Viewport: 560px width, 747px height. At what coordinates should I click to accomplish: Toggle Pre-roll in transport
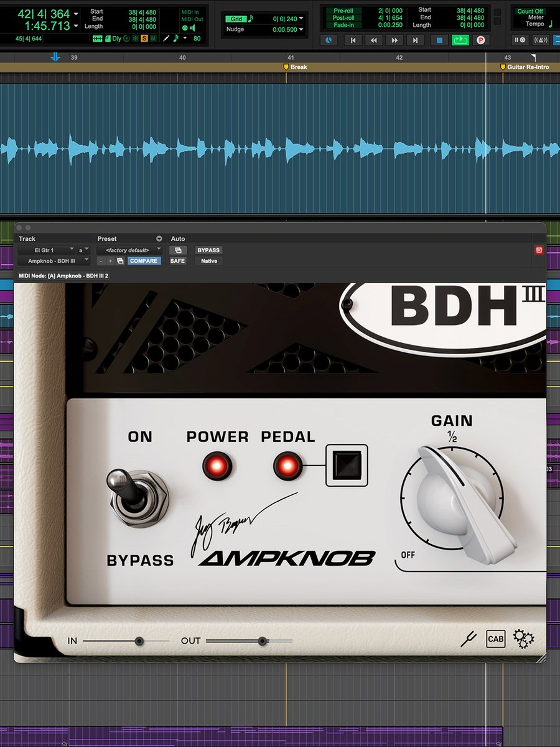click(x=344, y=11)
